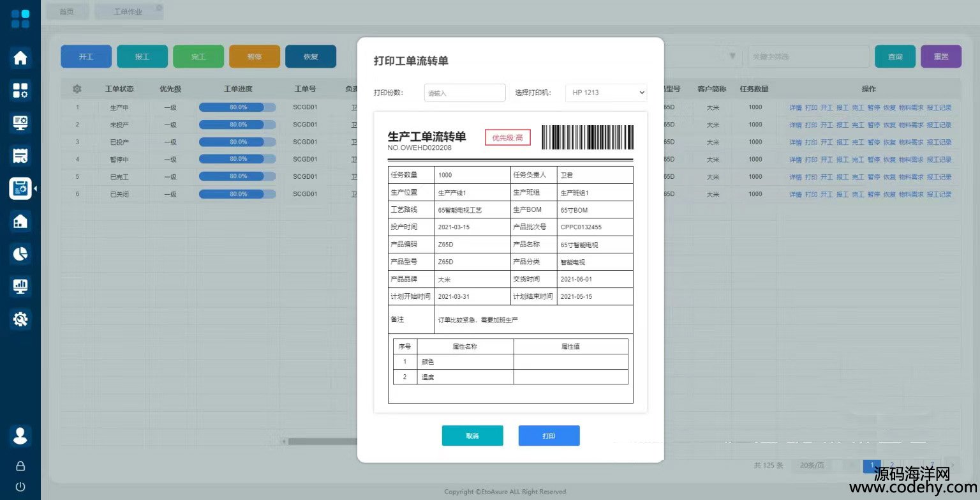Click the 取消 button in the print dialog

(x=472, y=436)
